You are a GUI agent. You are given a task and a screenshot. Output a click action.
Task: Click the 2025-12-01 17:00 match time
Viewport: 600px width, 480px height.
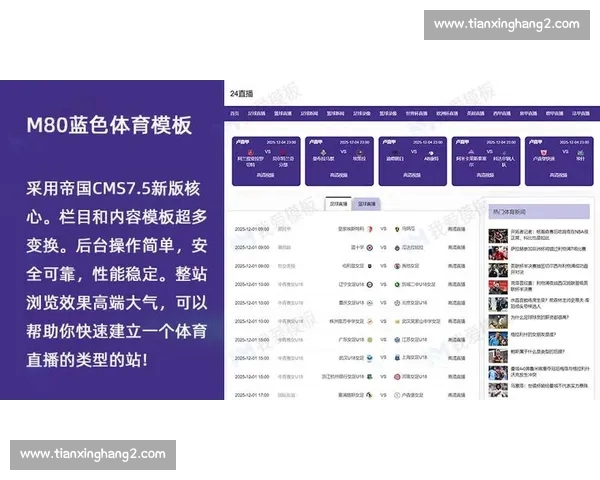(x=252, y=395)
